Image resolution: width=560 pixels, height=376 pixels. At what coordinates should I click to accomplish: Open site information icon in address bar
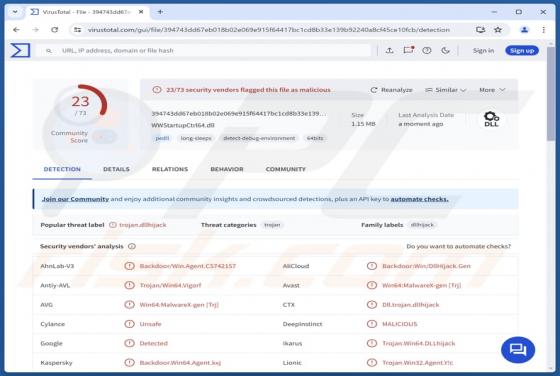click(x=78, y=30)
